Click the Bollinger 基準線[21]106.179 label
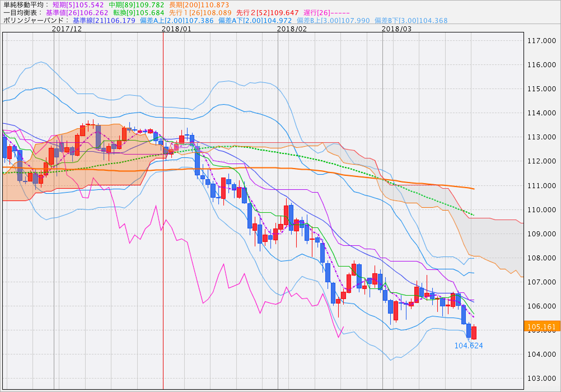Screen dimensions: 561x392 point(104,20)
